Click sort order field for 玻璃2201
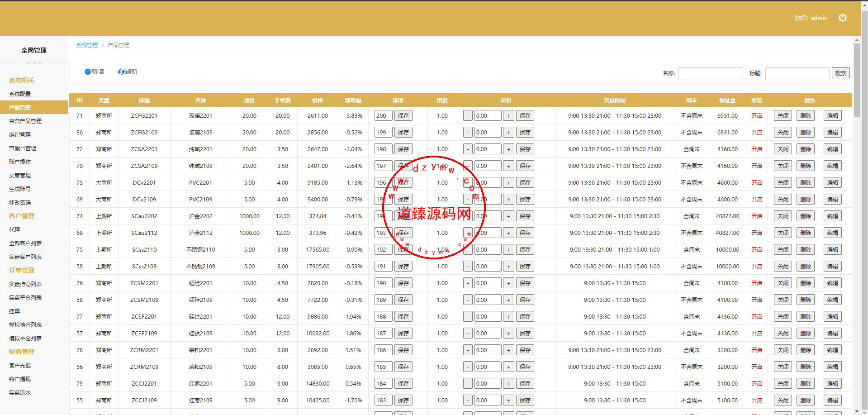868x415 pixels. pyautogui.click(x=383, y=116)
